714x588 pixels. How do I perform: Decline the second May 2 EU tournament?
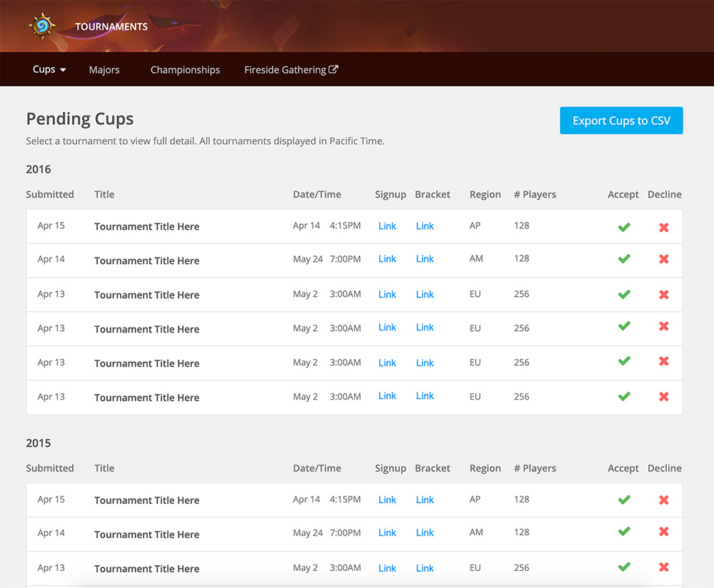[664, 329]
